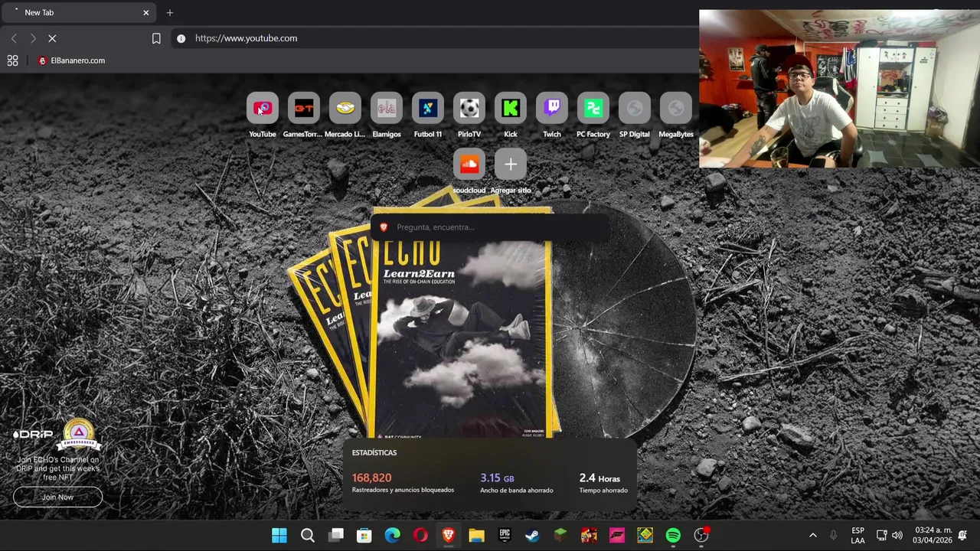Open the SP Digital shortcut tile
Viewport: 980px width, 551px height.
click(634, 109)
